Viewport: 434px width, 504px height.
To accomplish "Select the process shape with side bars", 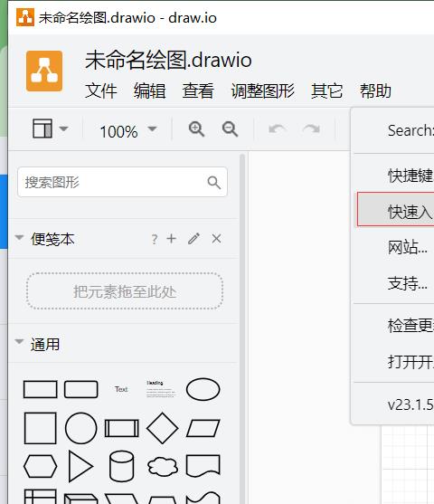I will [122, 429].
